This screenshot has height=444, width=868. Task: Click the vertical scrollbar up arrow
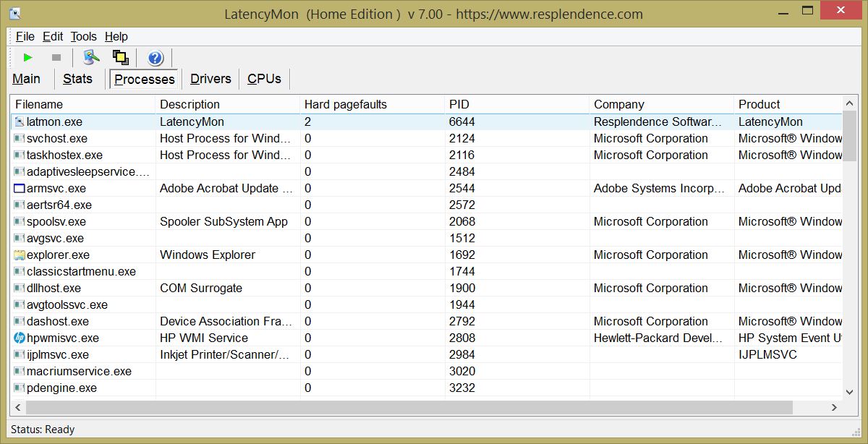[850, 103]
